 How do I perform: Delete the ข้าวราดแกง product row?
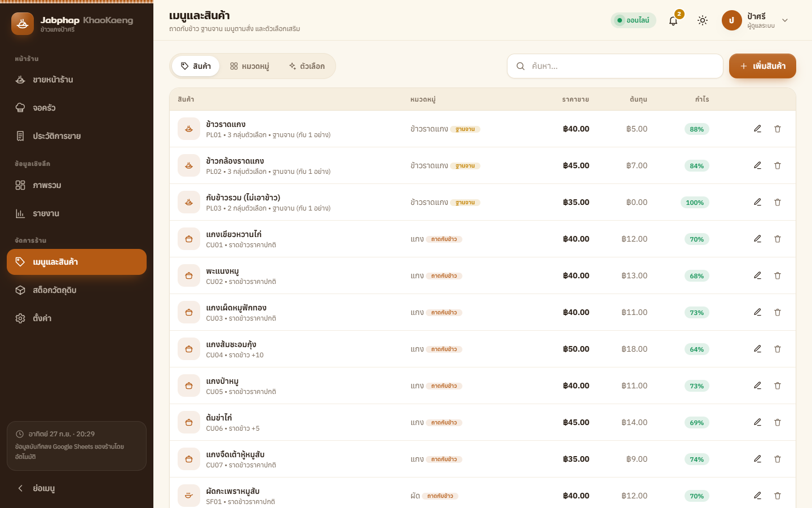[778, 129]
